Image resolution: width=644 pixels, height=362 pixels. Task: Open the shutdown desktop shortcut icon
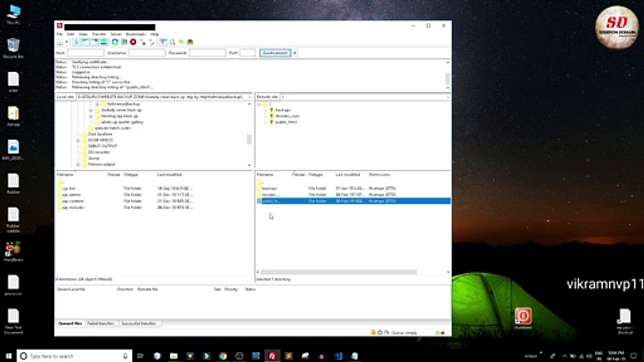click(x=523, y=318)
